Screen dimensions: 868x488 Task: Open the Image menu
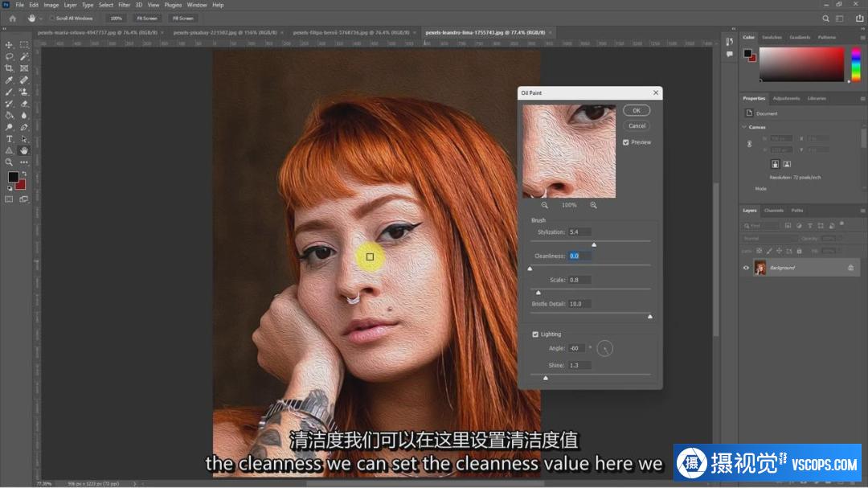point(51,5)
